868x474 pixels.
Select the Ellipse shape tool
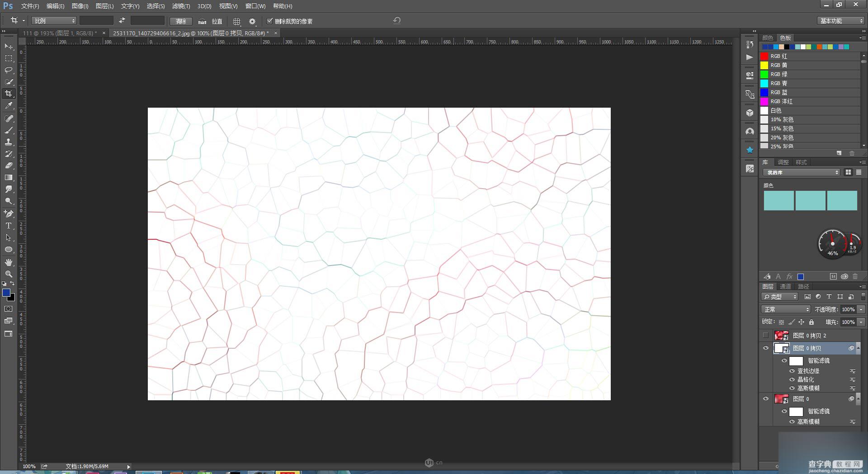coord(9,249)
